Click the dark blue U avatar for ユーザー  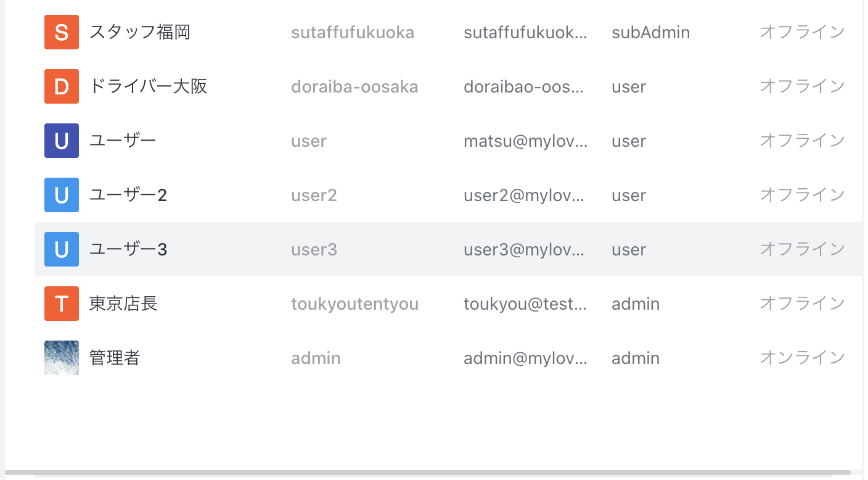tap(62, 141)
